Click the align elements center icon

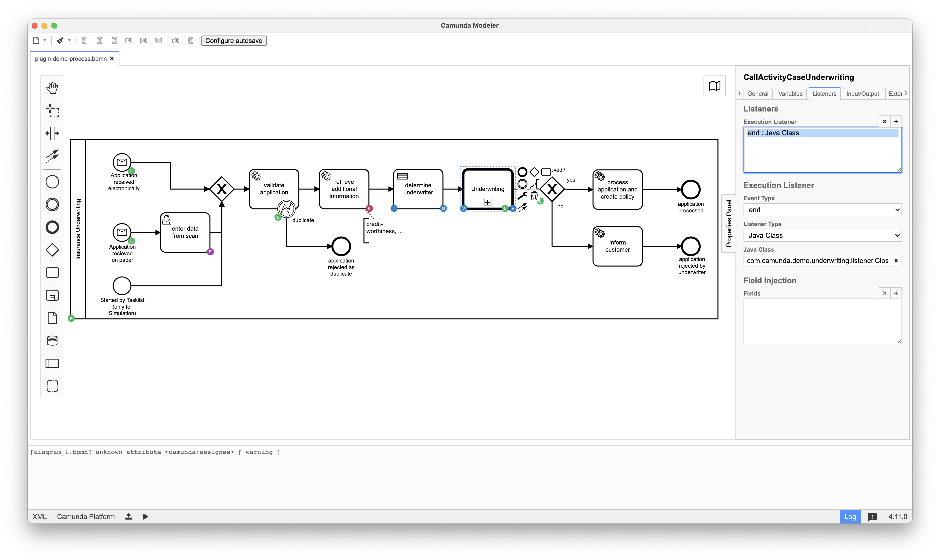(x=99, y=40)
